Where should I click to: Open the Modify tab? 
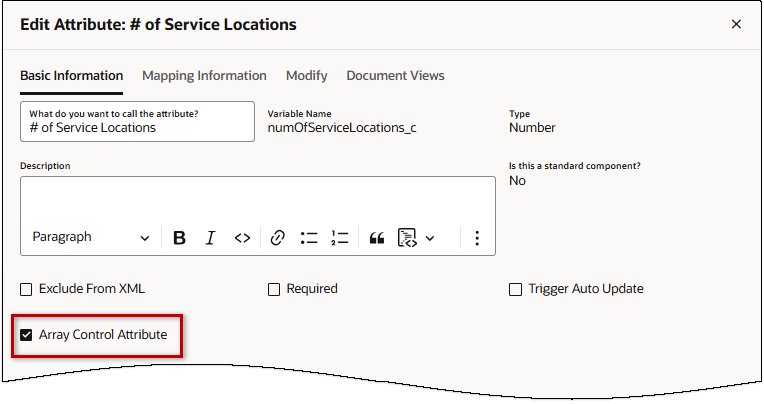coord(306,76)
